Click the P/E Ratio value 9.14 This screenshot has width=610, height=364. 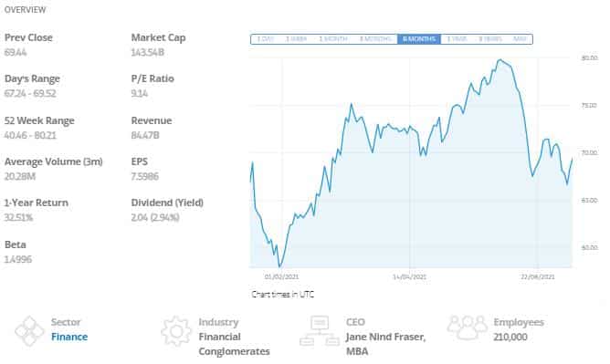tap(140, 93)
